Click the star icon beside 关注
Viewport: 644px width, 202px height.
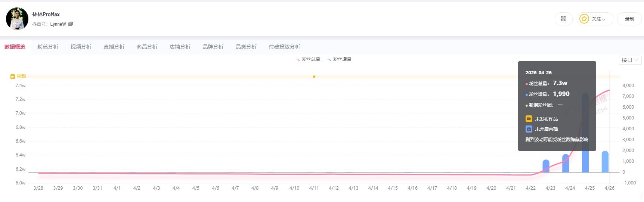pos(584,19)
